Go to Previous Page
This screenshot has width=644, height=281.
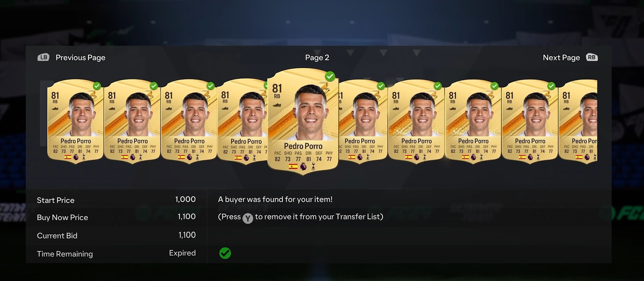(81, 57)
